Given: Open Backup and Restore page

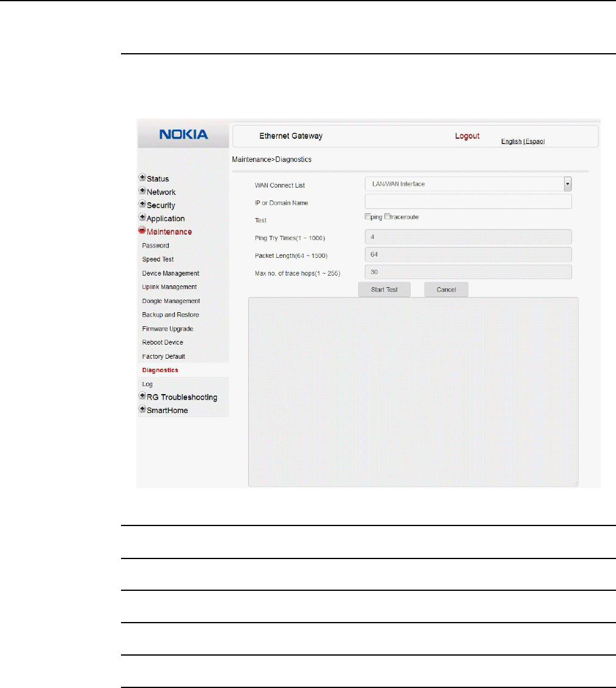Looking at the screenshot, I should 170,315.
